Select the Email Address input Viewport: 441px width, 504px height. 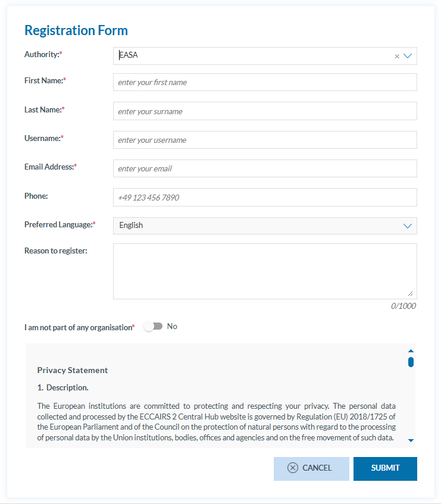(265, 168)
